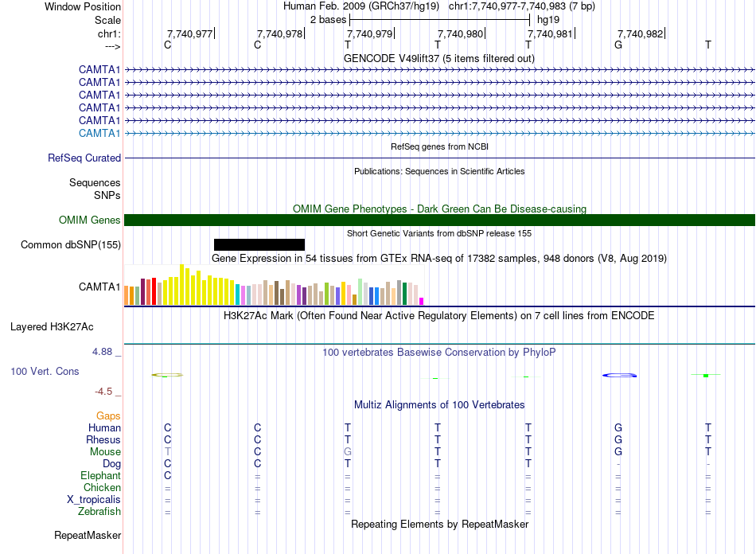Click the CAMTA1 GTEx expression bar chart
The width and height of the screenshot is (756, 554).
click(x=274, y=284)
